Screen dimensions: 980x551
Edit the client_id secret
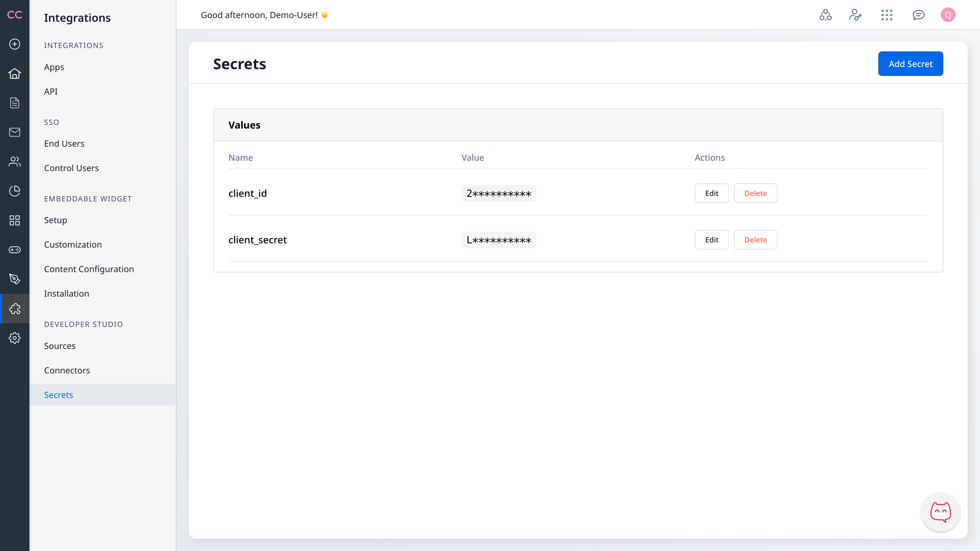click(711, 193)
